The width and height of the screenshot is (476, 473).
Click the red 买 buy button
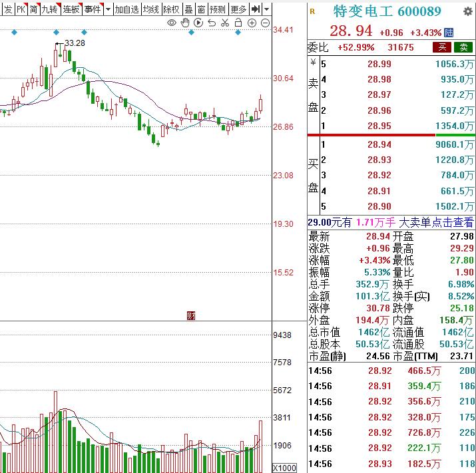(x=442, y=47)
